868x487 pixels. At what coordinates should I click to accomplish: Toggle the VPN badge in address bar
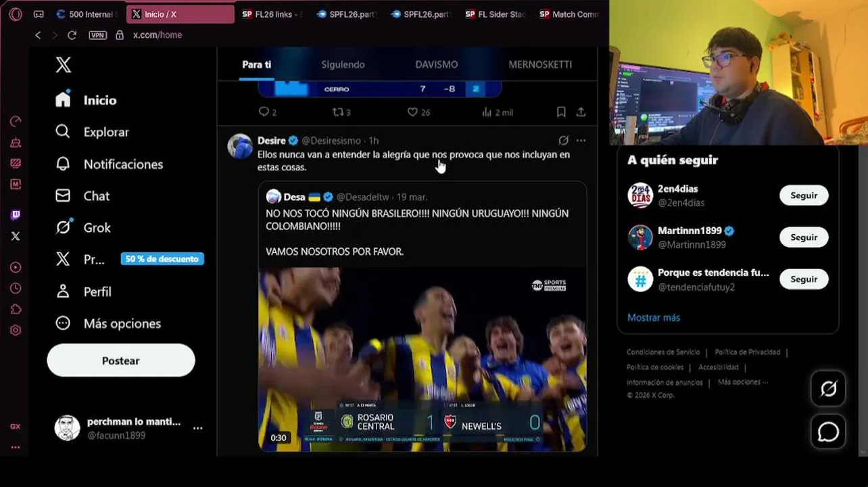coord(97,35)
